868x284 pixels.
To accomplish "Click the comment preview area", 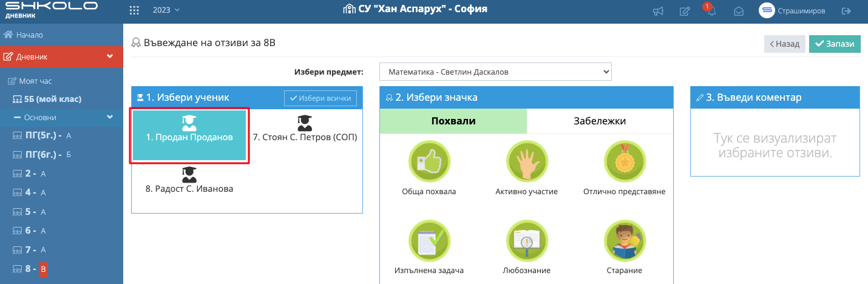I will [775, 143].
